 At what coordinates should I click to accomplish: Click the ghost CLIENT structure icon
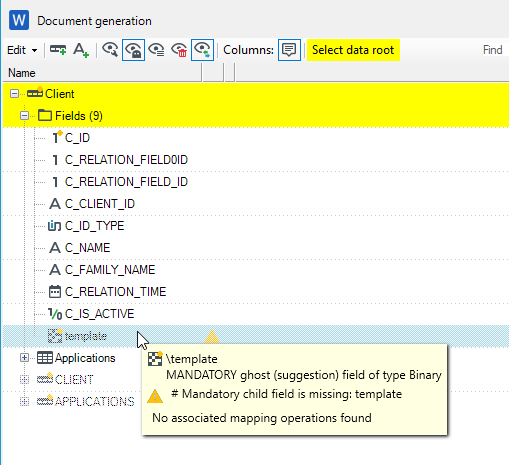click(x=45, y=379)
